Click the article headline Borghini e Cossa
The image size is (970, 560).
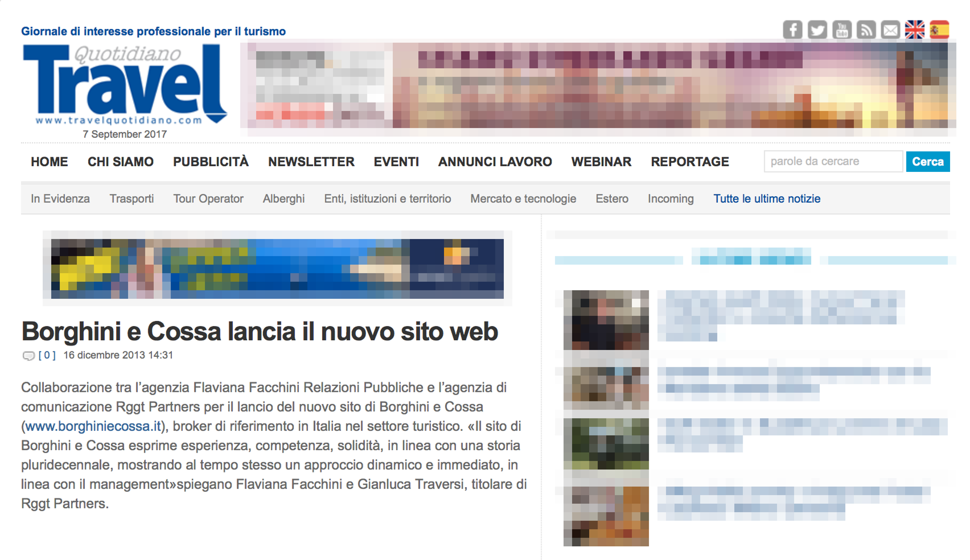pos(260,331)
